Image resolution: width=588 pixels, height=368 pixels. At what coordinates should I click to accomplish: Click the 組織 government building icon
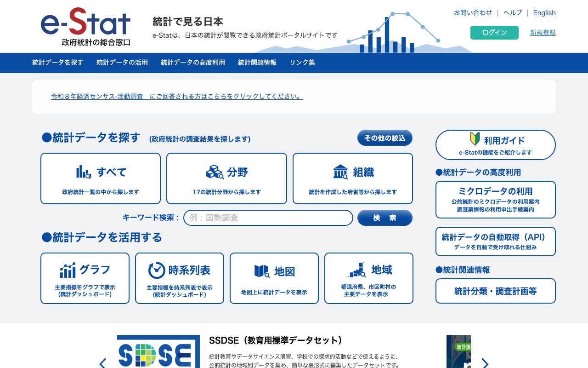tap(340, 171)
